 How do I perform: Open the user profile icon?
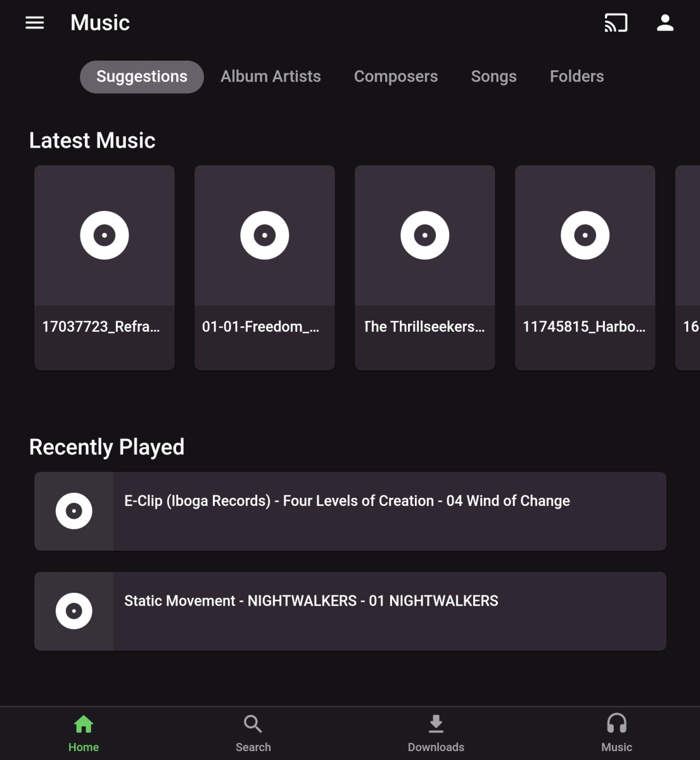coord(665,23)
